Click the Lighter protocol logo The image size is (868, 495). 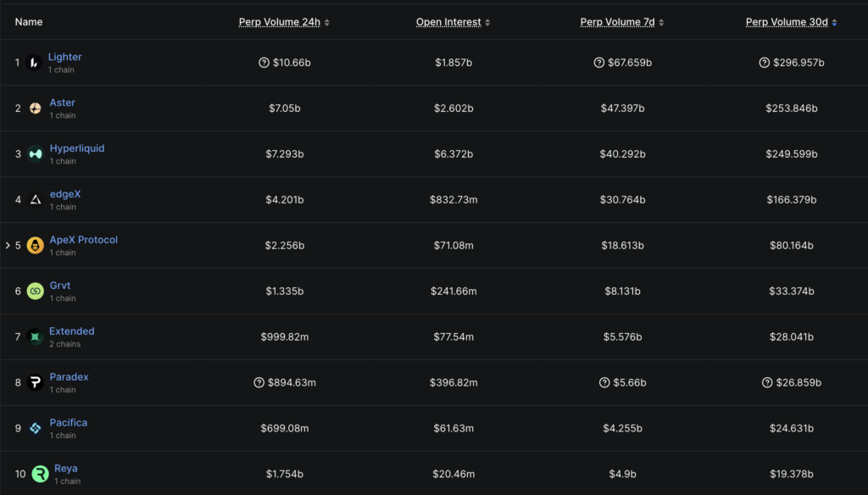point(34,62)
